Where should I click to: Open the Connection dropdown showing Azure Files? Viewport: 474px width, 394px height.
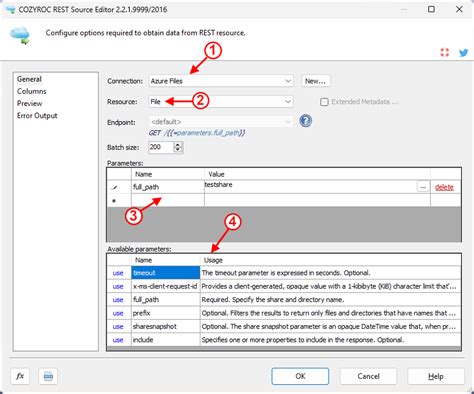tap(221, 81)
